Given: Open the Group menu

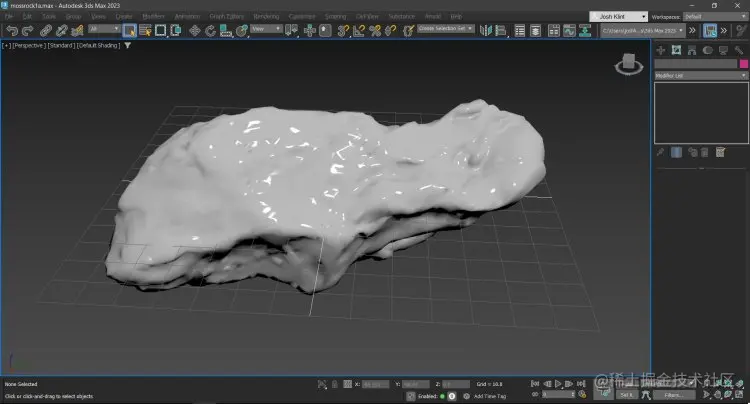Looking at the screenshot, I should click(x=73, y=16).
